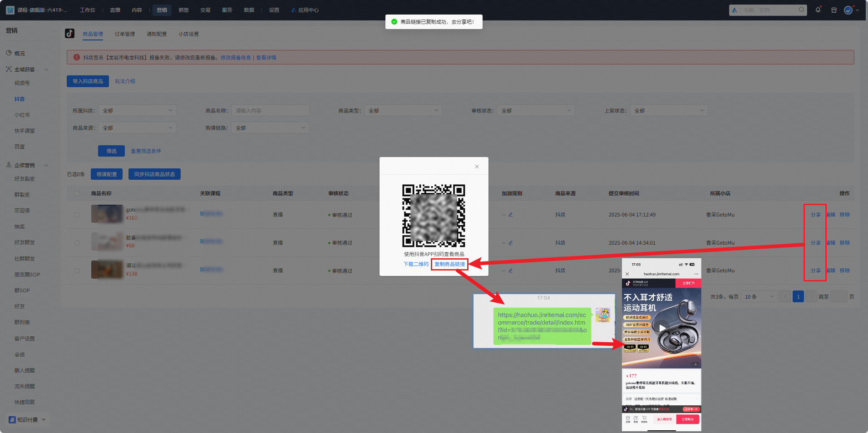The image size is (868, 433).
Task: Open the 商品类型 dropdown
Action: point(403,111)
